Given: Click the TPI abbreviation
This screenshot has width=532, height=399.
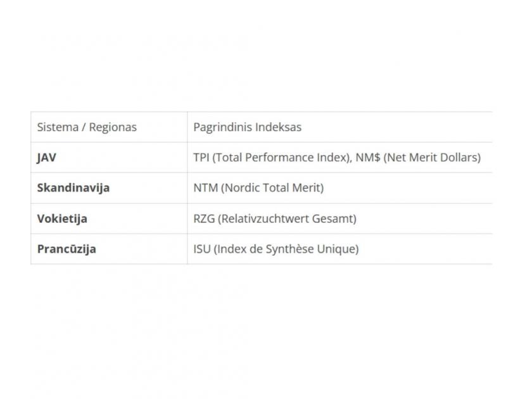Looking at the screenshot, I should [201, 158].
